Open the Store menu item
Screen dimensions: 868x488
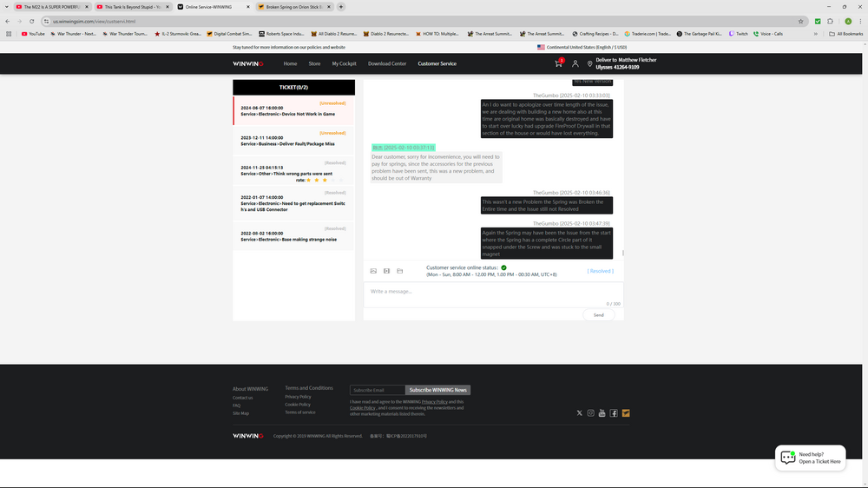314,63
